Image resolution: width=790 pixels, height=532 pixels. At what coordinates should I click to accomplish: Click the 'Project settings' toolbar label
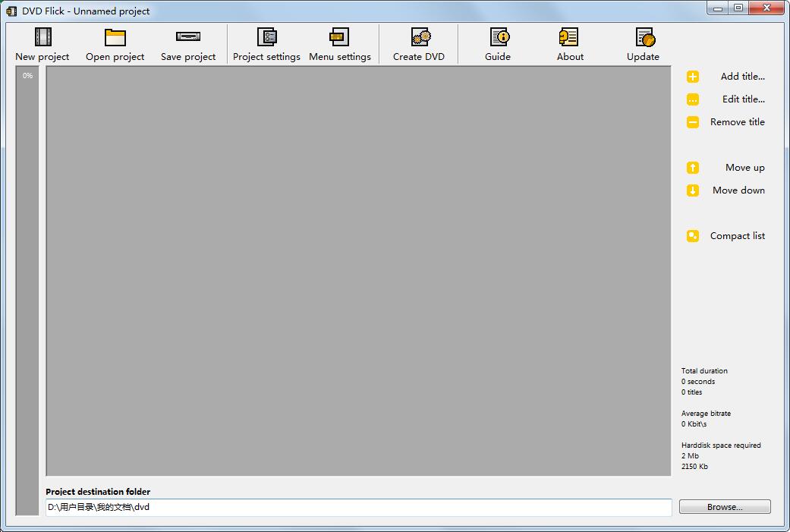pyautogui.click(x=266, y=57)
